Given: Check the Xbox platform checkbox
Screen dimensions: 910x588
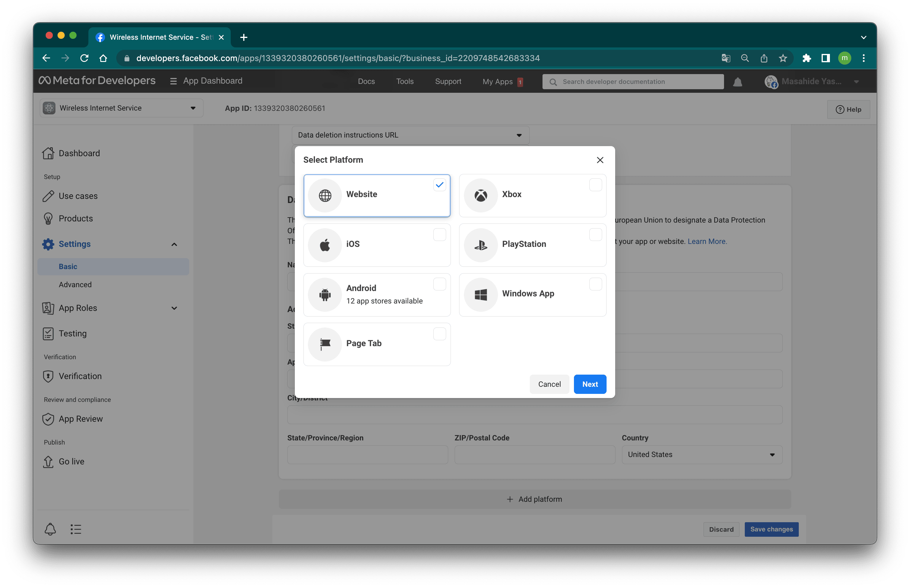Looking at the screenshot, I should pos(595,185).
